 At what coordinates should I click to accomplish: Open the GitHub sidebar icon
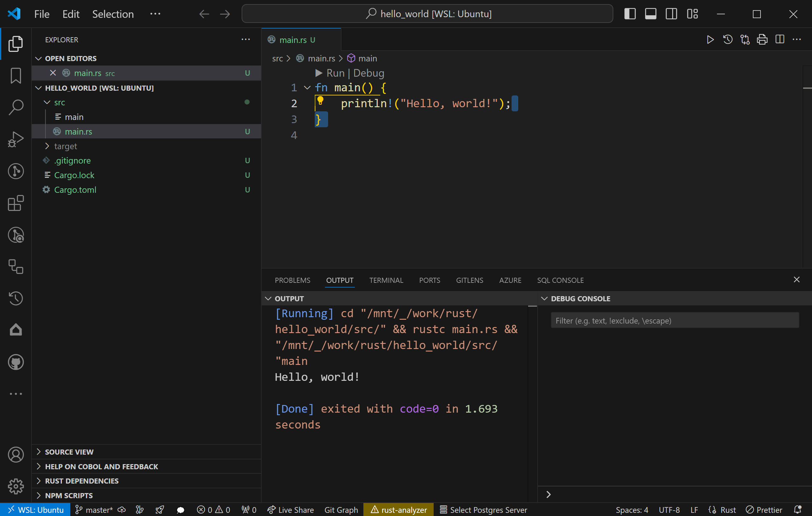16,362
